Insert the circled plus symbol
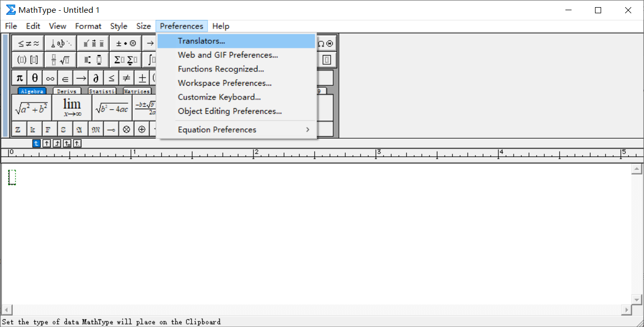644x327 pixels. coord(141,129)
